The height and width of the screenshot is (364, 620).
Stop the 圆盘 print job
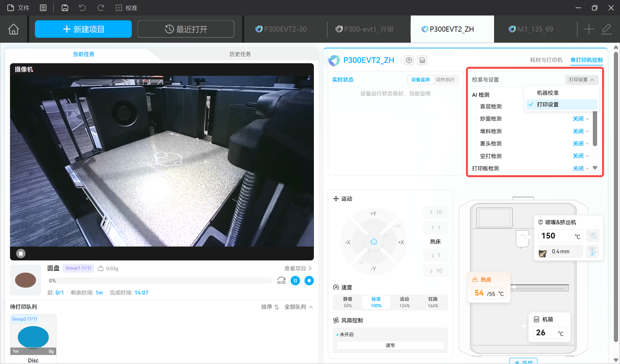[309, 280]
